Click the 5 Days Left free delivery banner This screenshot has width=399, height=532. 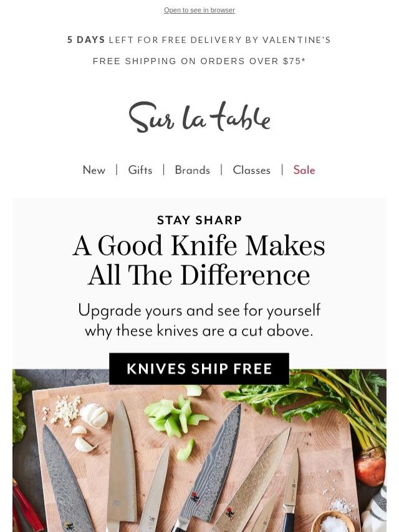pyautogui.click(x=199, y=40)
